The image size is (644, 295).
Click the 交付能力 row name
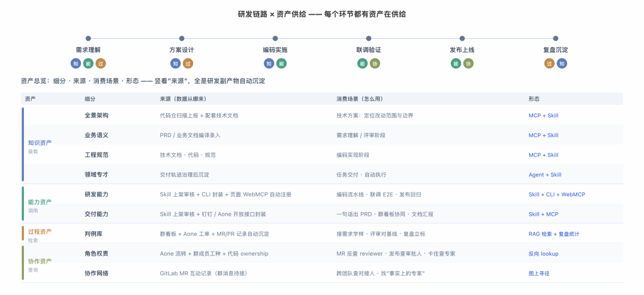coord(97,214)
